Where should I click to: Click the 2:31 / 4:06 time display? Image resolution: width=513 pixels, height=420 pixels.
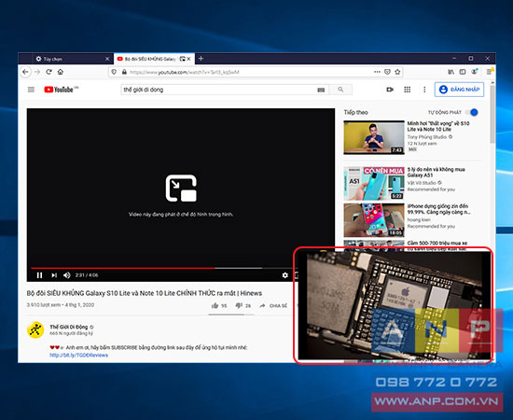pos(87,275)
